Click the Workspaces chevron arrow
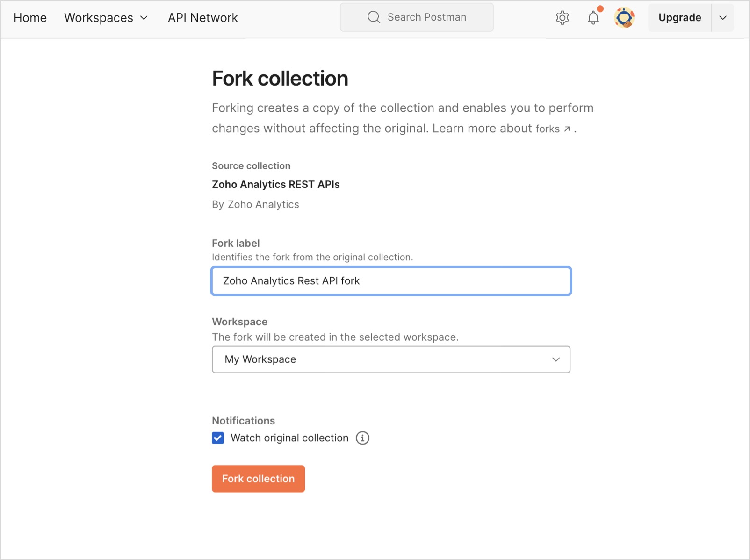The width and height of the screenshot is (750, 560). 144,18
